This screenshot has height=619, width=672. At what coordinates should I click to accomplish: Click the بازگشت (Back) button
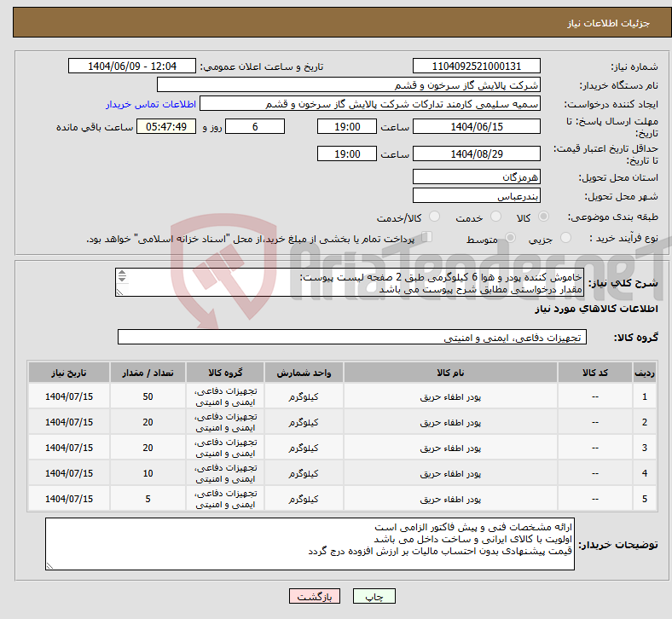pos(315,597)
